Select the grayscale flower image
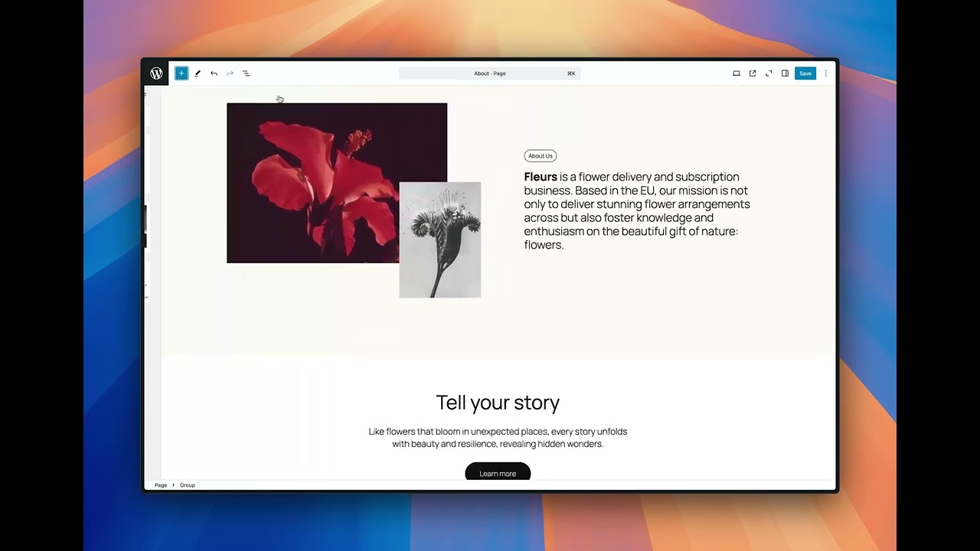This screenshot has width=980, height=551. tap(440, 240)
